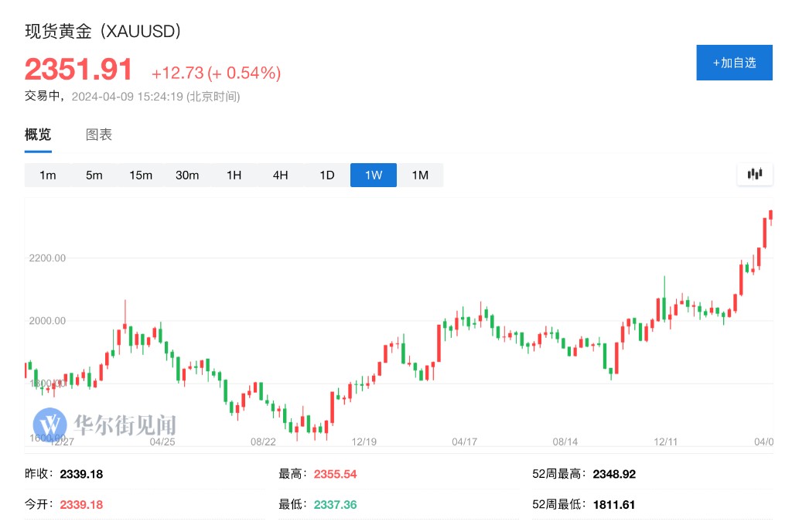Switch to the 1D daily chart
The height and width of the screenshot is (532, 792).
(x=327, y=176)
